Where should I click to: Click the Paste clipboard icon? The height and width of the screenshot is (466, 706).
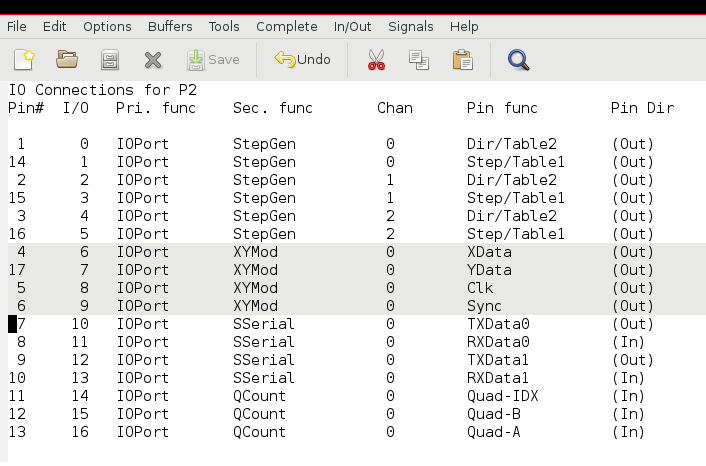point(462,59)
